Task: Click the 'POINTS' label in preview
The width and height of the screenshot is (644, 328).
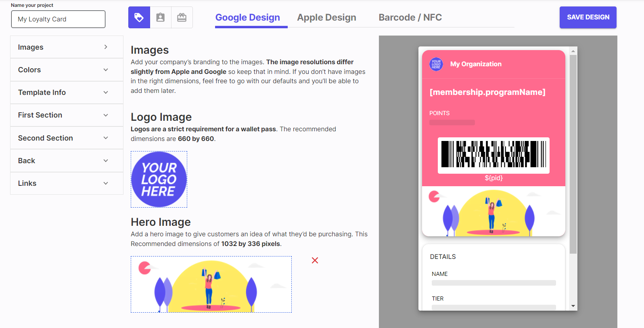Action: tap(439, 113)
